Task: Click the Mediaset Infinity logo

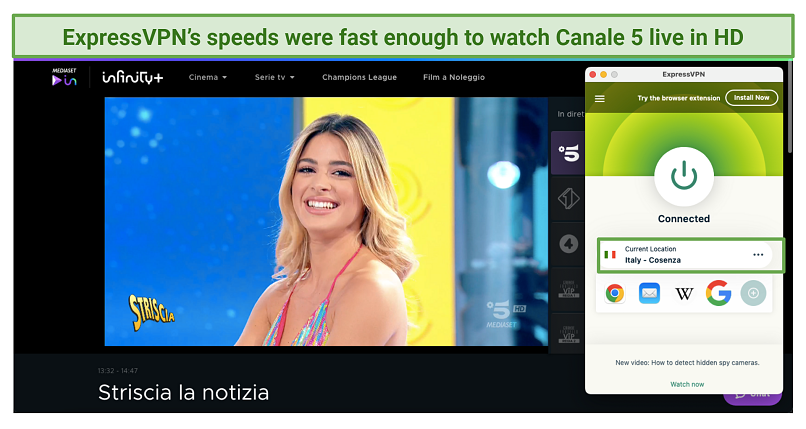Action: click(107, 78)
